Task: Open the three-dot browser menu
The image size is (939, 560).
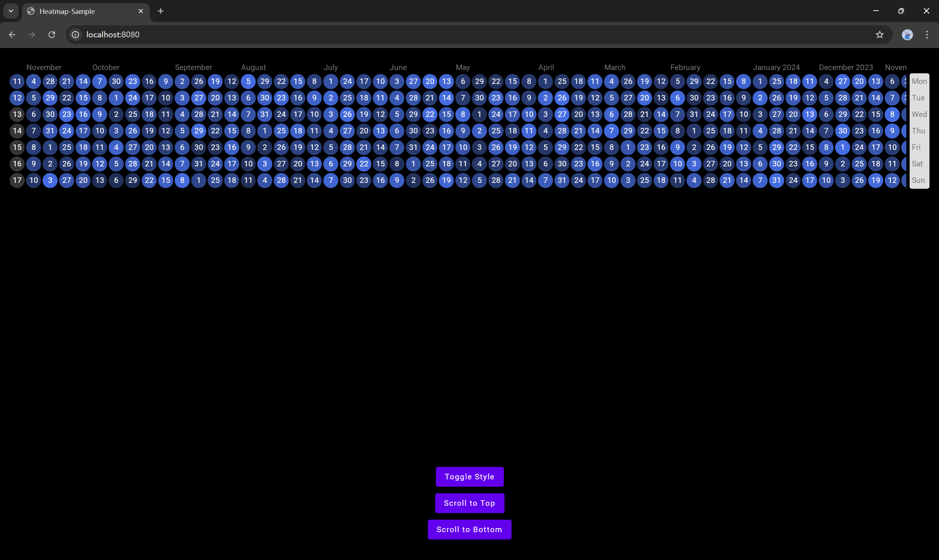Action: (927, 34)
